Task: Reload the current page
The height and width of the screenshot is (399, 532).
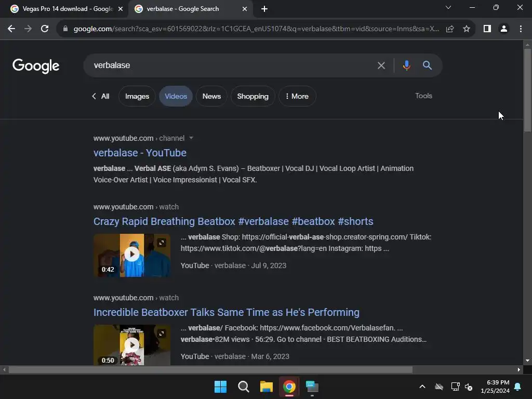Action: (45, 29)
